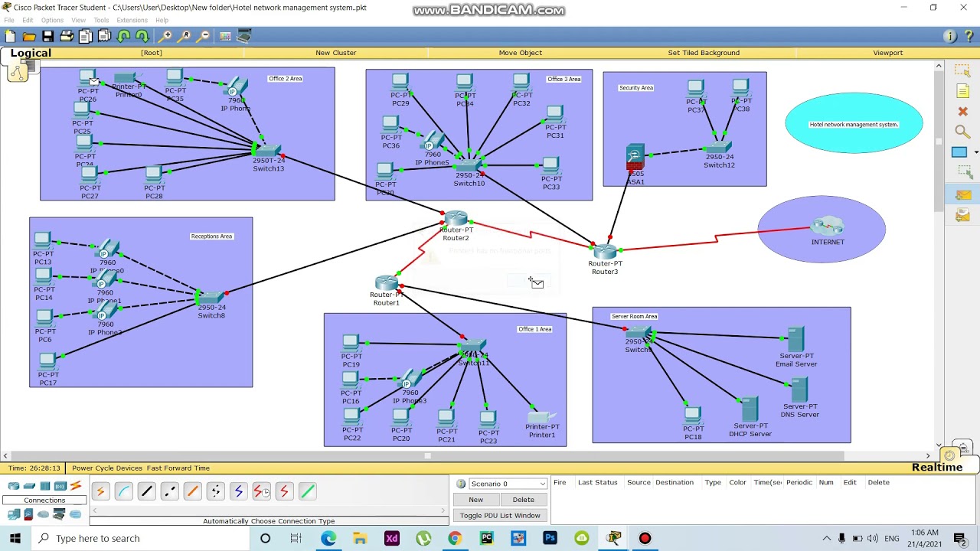
Task: Pick the Copper Straight-Through cable
Action: 146,491
